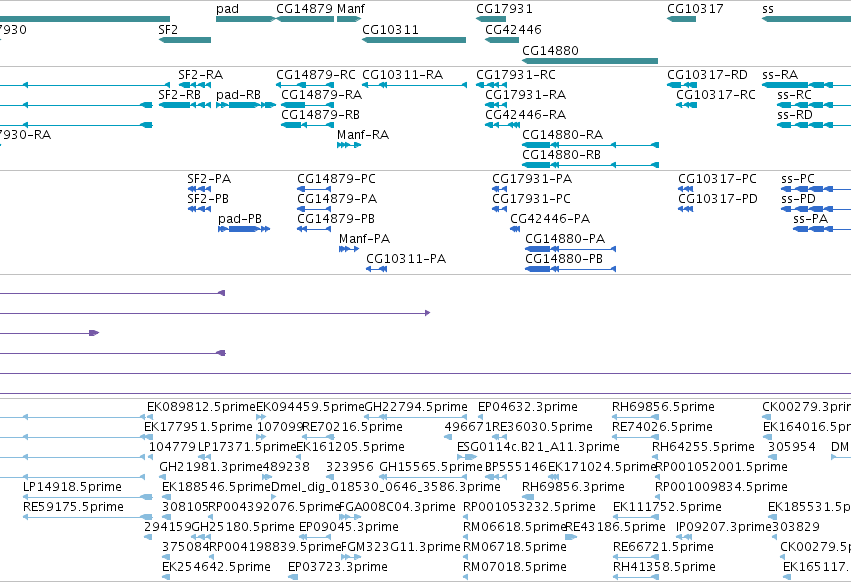This screenshot has width=851, height=582.
Task: Click the SF2 gene feature bar
Action: click(185, 40)
